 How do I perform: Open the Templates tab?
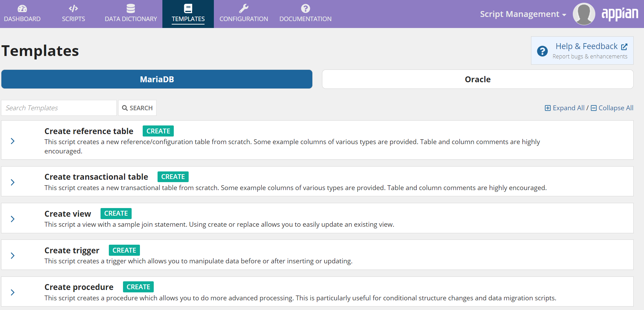click(188, 14)
